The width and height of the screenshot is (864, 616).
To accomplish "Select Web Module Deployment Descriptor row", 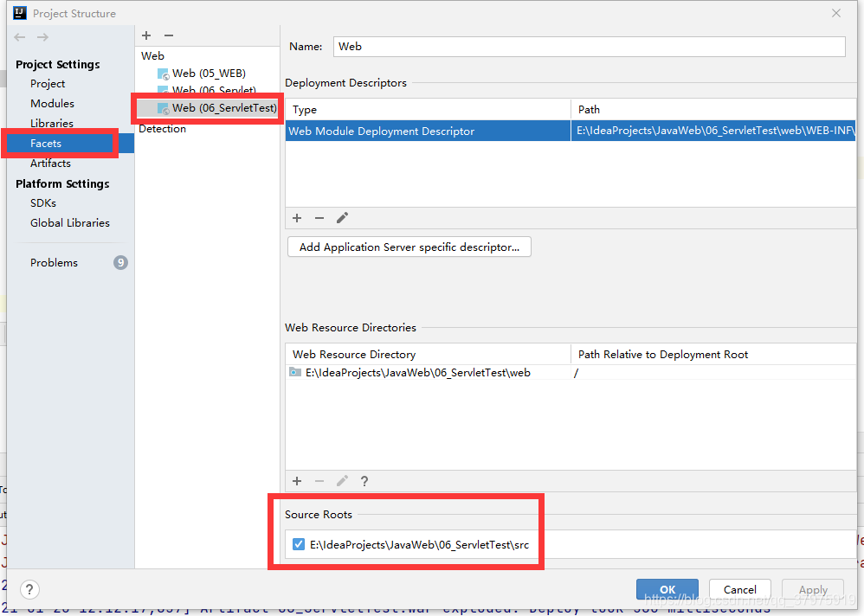I will (x=571, y=131).
